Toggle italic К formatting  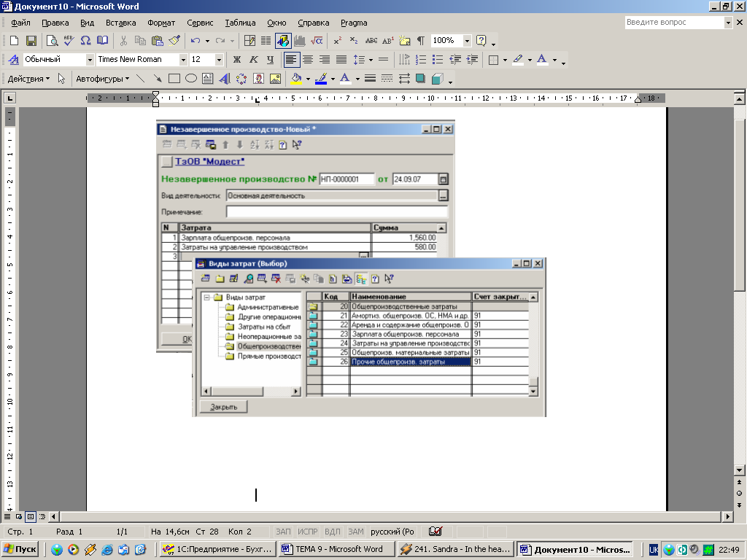[253, 60]
